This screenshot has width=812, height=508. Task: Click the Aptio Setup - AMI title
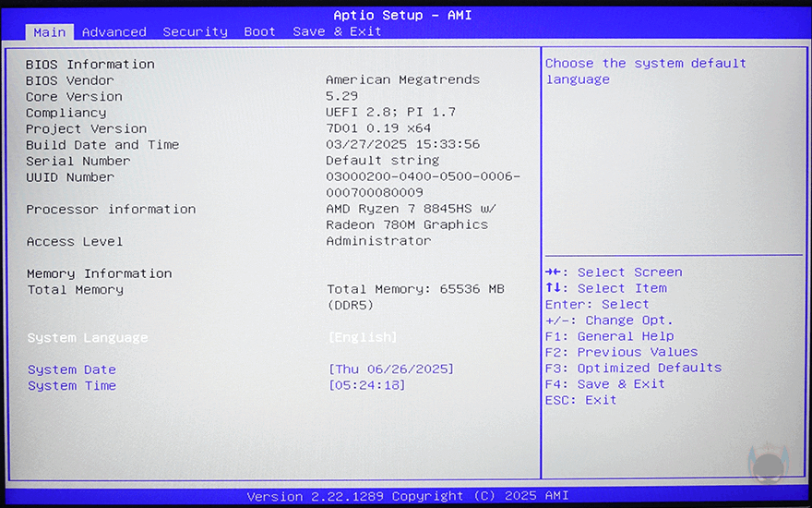tap(403, 15)
